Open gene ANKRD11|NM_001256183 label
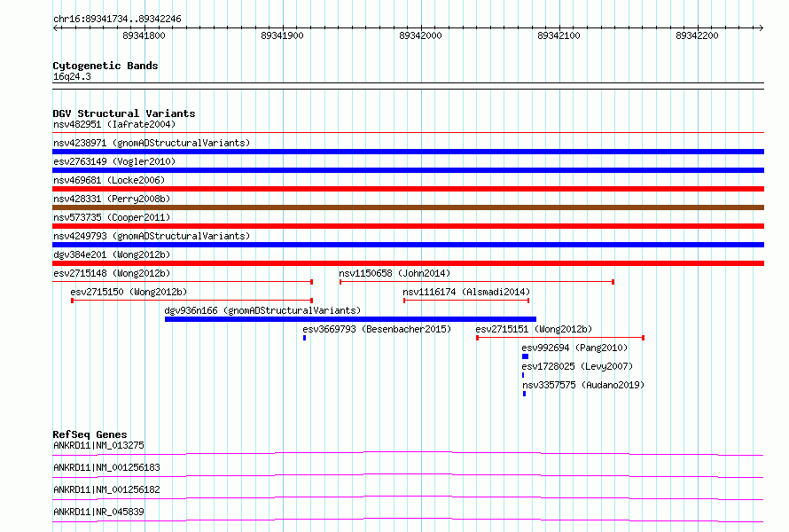 [x=106, y=467]
